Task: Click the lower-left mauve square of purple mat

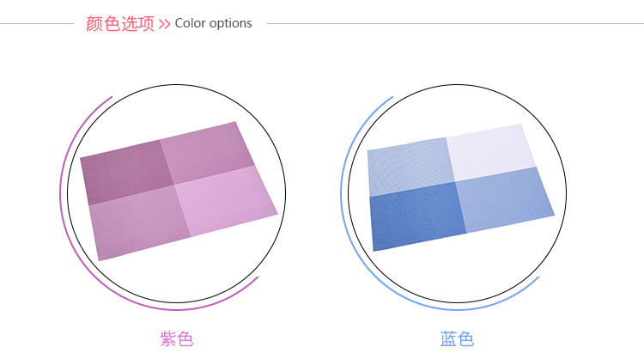Action: [137, 225]
